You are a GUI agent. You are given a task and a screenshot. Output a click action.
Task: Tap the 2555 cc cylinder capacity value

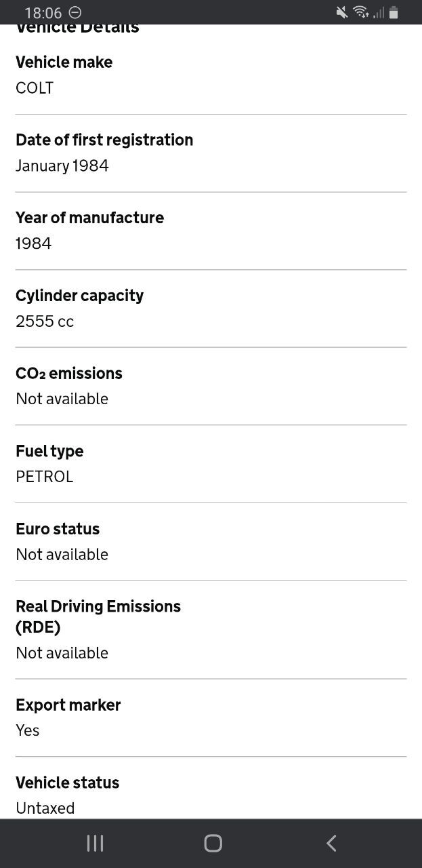click(45, 321)
